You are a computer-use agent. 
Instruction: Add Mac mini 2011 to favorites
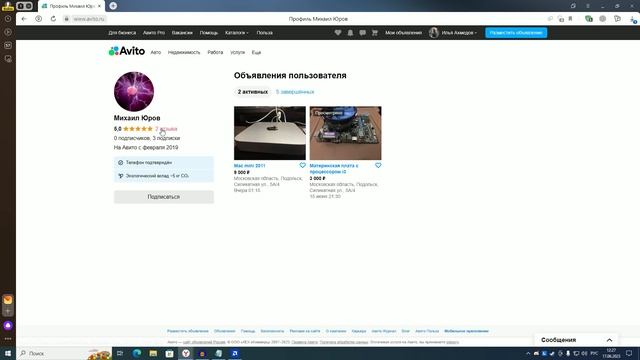click(x=302, y=165)
